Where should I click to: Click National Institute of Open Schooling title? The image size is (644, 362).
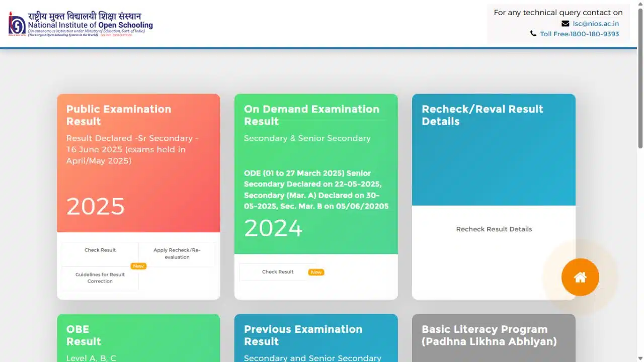91,25
